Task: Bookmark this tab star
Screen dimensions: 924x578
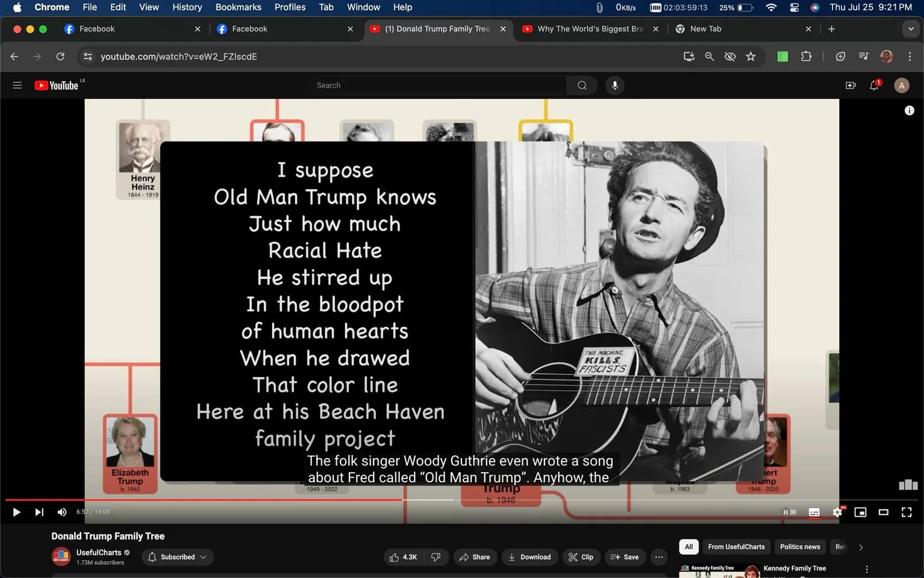Action: click(751, 57)
